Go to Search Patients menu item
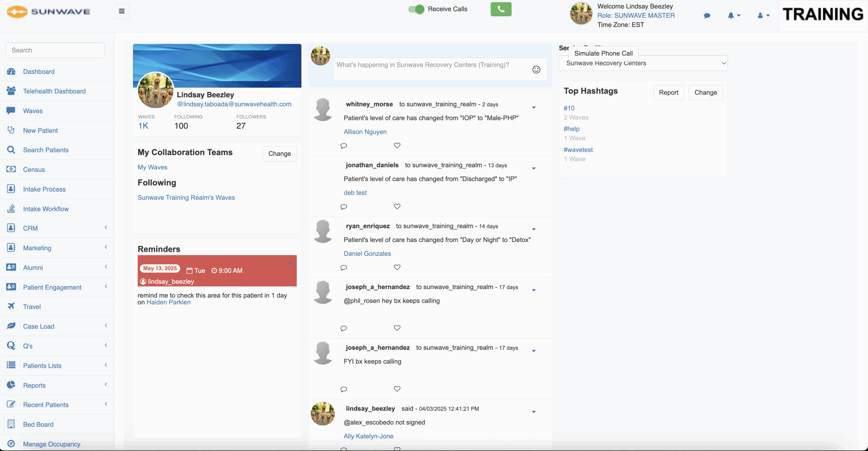Image resolution: width=868 pixels, height=451 pixels. pyautogui.click(x=46, y=150)
